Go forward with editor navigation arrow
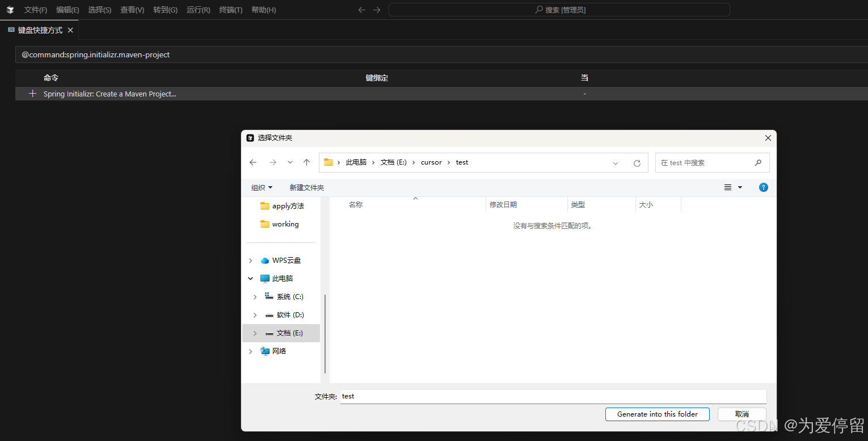The image size is (868, 441). click(377, 10)
